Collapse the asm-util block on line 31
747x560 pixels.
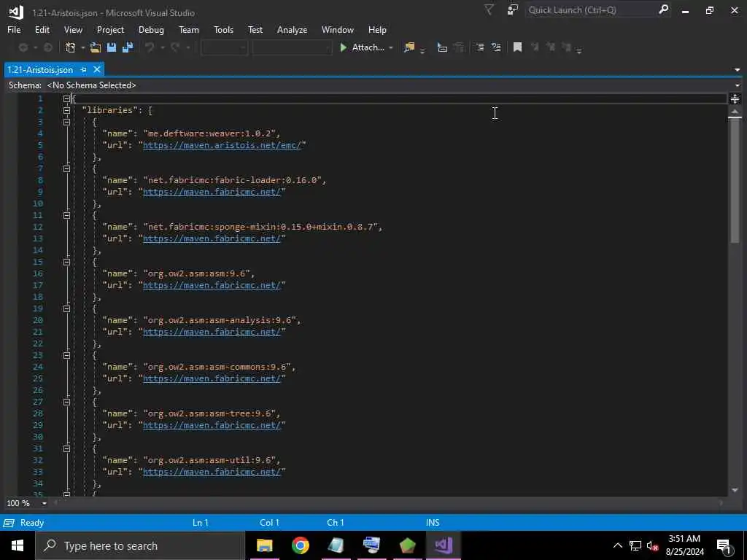pos(66,448)
